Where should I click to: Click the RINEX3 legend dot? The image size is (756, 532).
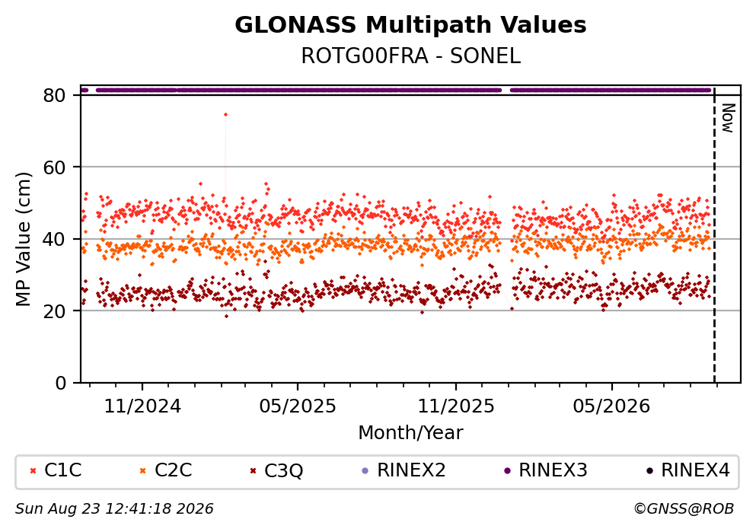[x=507, y=470]
